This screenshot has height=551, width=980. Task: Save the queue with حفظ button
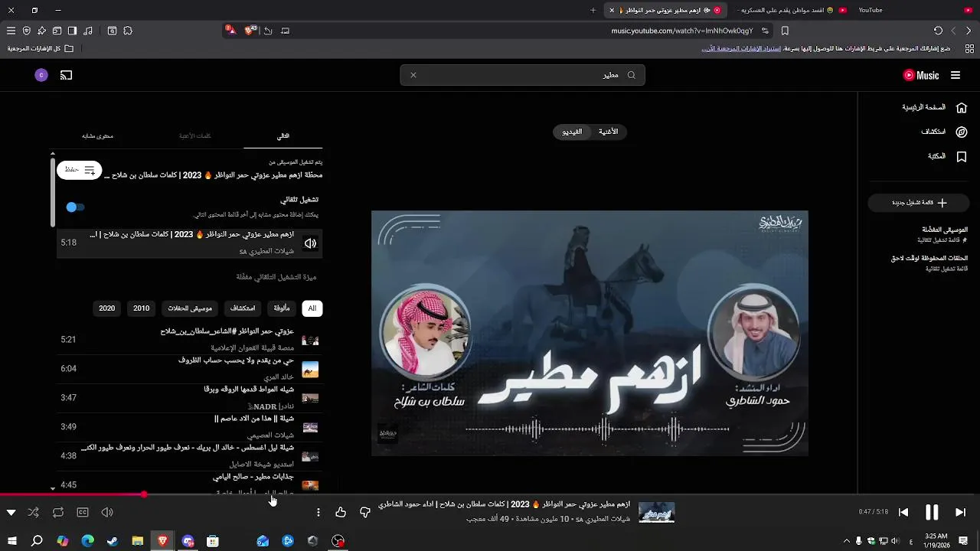point(80,170)
